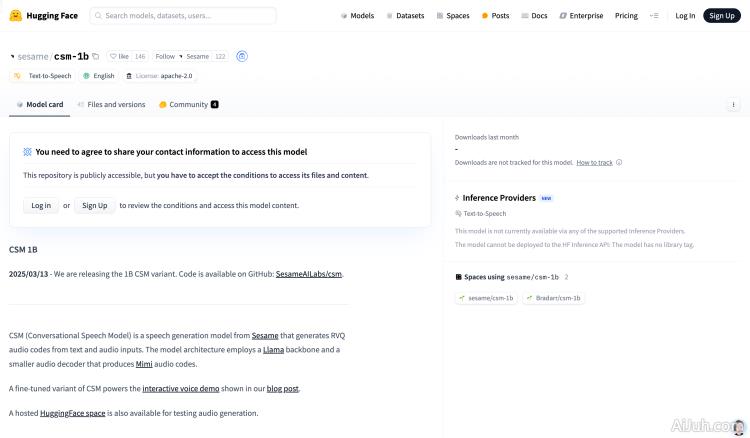The height and width of the screenshot is (438, 750).
Task: Open the Docs page
Action: tap(535, 16)
